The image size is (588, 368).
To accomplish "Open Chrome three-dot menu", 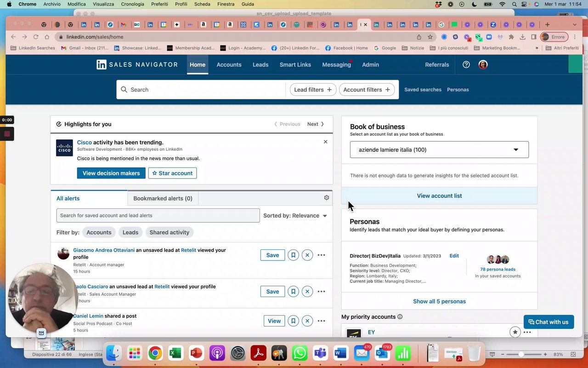I will point(575,37).
